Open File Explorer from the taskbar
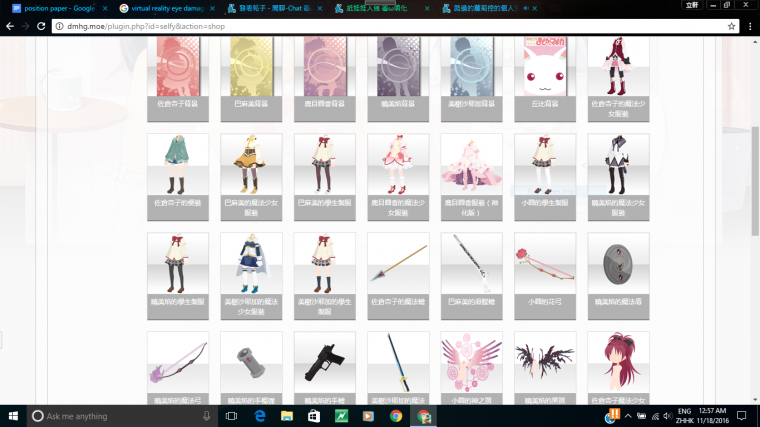Viewport: 760px width, 427px height. tap(287, 416)
